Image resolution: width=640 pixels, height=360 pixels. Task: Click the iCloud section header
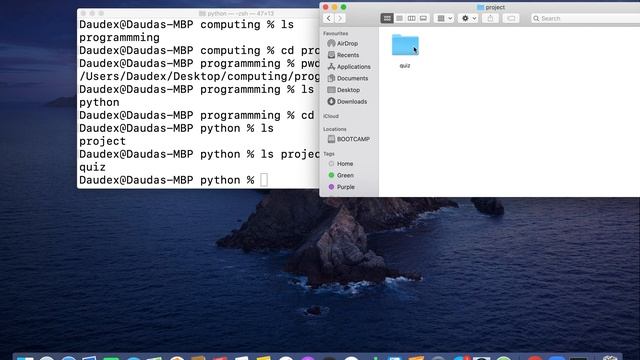(331, 116)
